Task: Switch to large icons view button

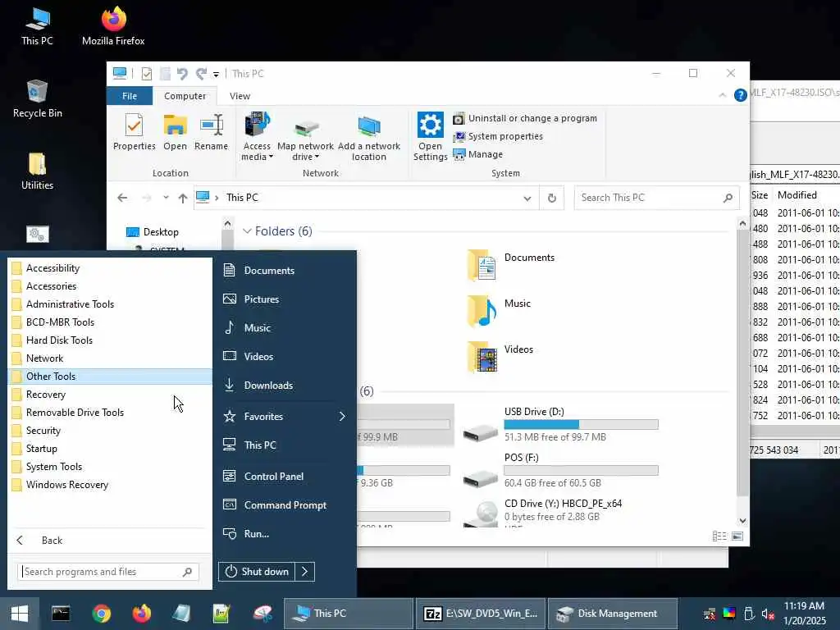Action: [737, 536]
